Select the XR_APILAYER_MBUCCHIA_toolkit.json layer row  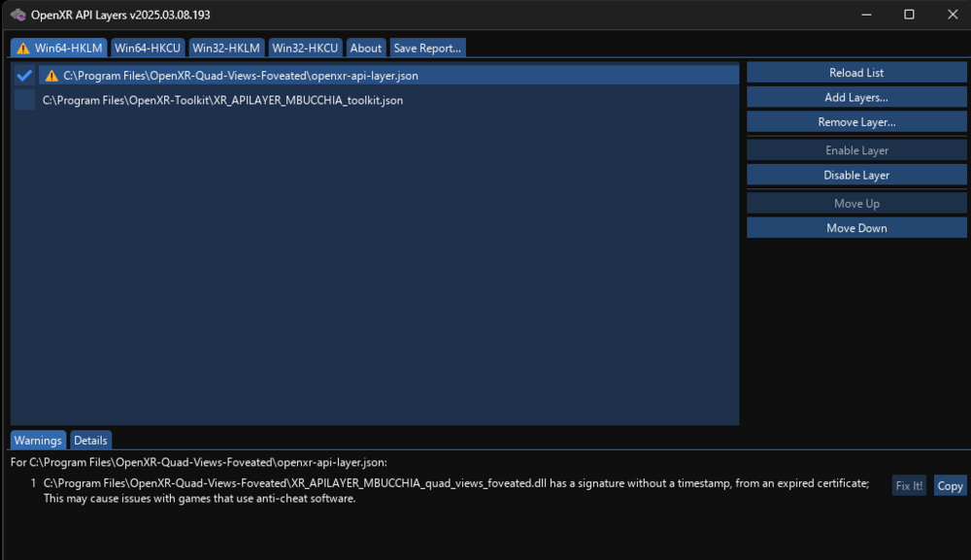click(389, 100)
